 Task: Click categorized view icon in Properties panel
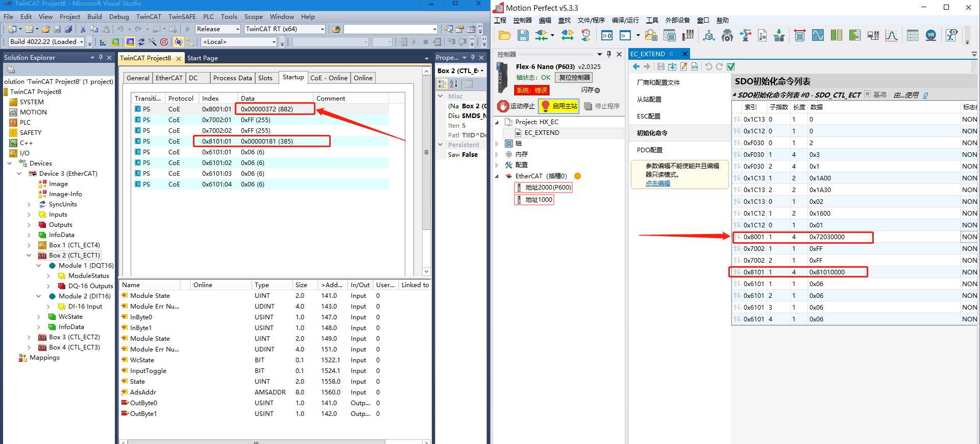[442, 84]
